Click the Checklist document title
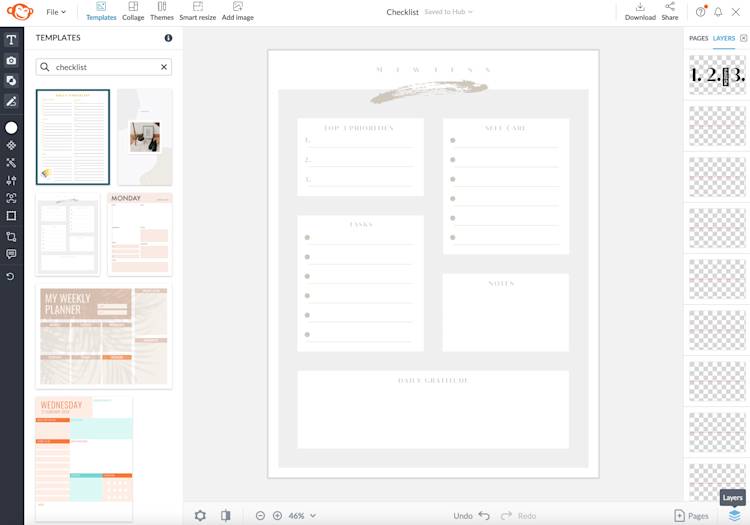 (402, 12)
